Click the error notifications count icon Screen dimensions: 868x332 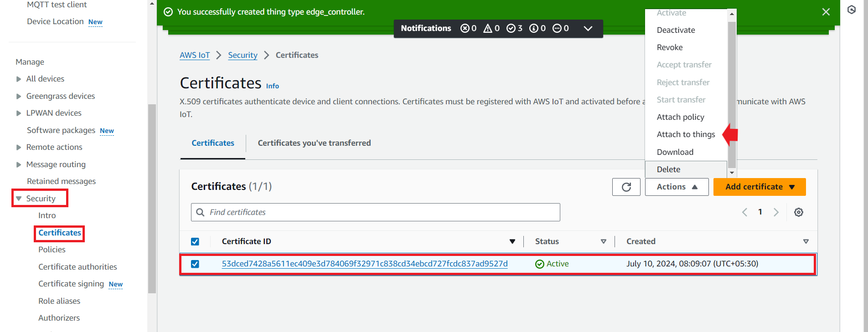465,28
